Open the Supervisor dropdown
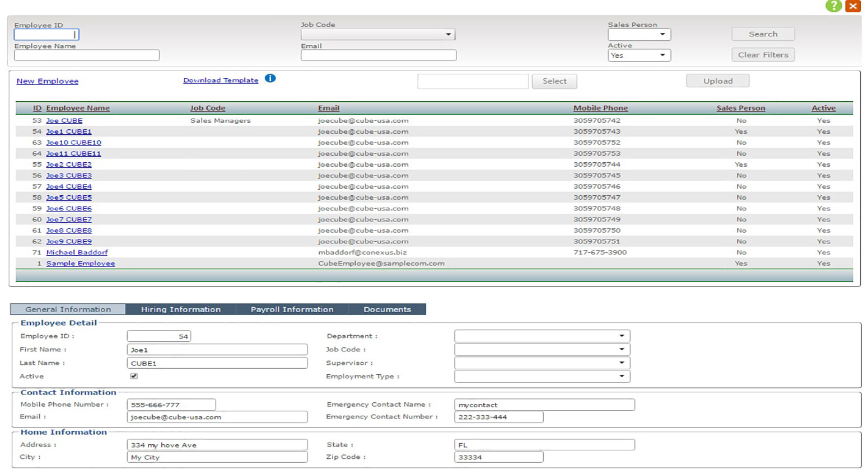868x470 pixels. click(x=542, y=363)
